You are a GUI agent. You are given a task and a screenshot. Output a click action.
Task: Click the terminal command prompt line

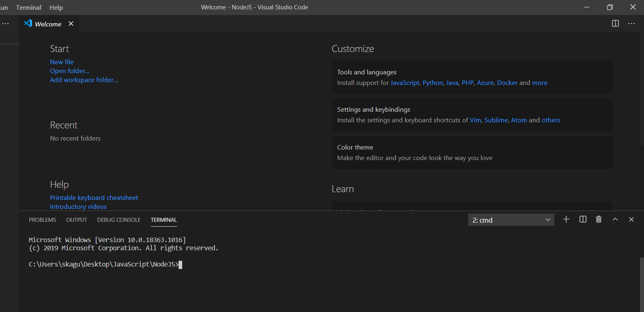[106, 264]
